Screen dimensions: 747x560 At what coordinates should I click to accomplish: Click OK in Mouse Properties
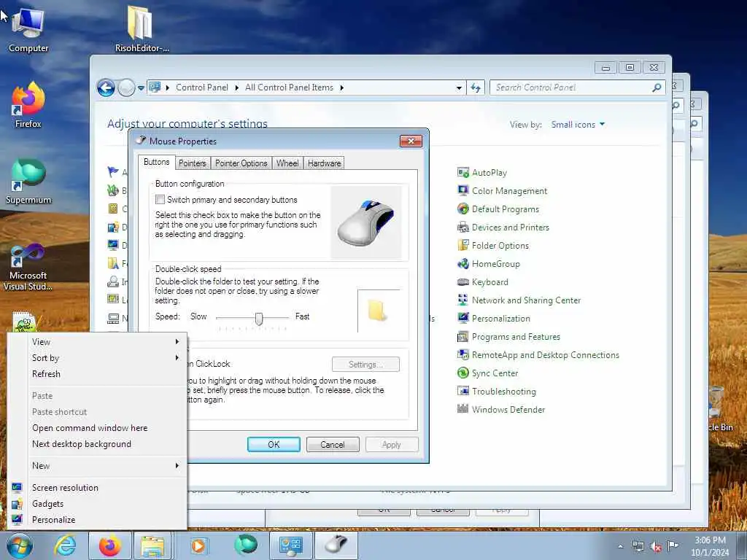(x=274, y=444)
